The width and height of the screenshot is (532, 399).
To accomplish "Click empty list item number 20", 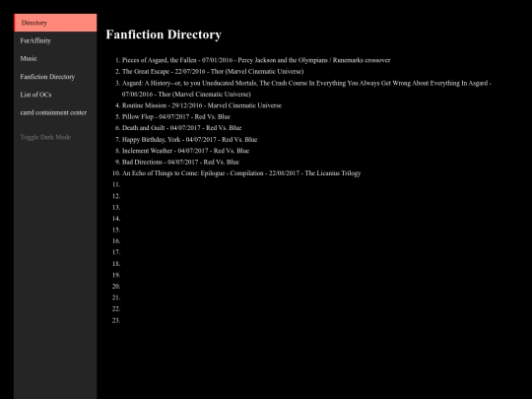I will (116, 286).
